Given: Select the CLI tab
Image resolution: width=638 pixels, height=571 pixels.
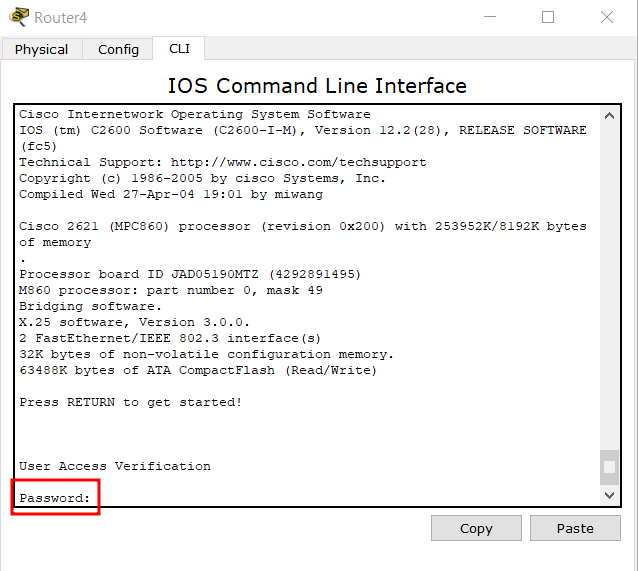Looking at the screenshot, I should click(x=179, y=48).
